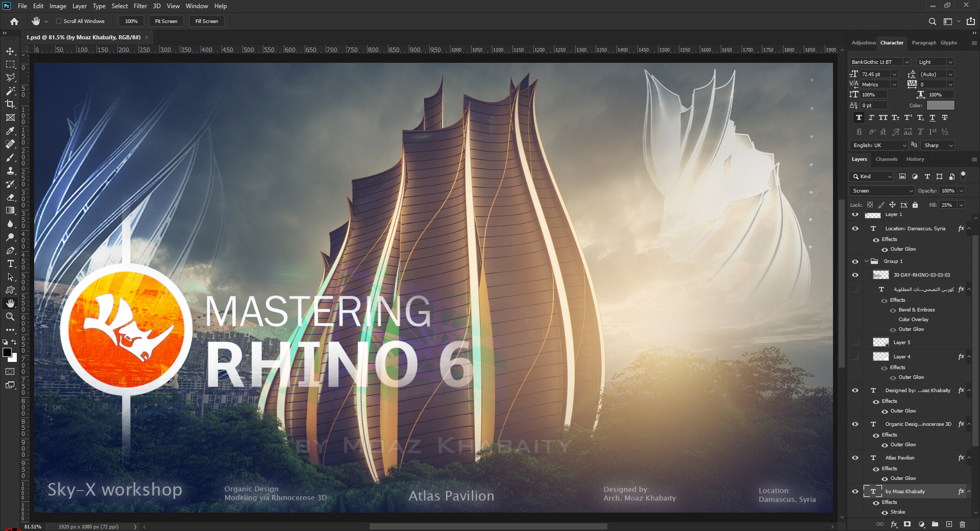The width and height of the screenshot is (980, 531).
Task: Hide the Group 1 layer group
Action: click(x=855, y=261)
